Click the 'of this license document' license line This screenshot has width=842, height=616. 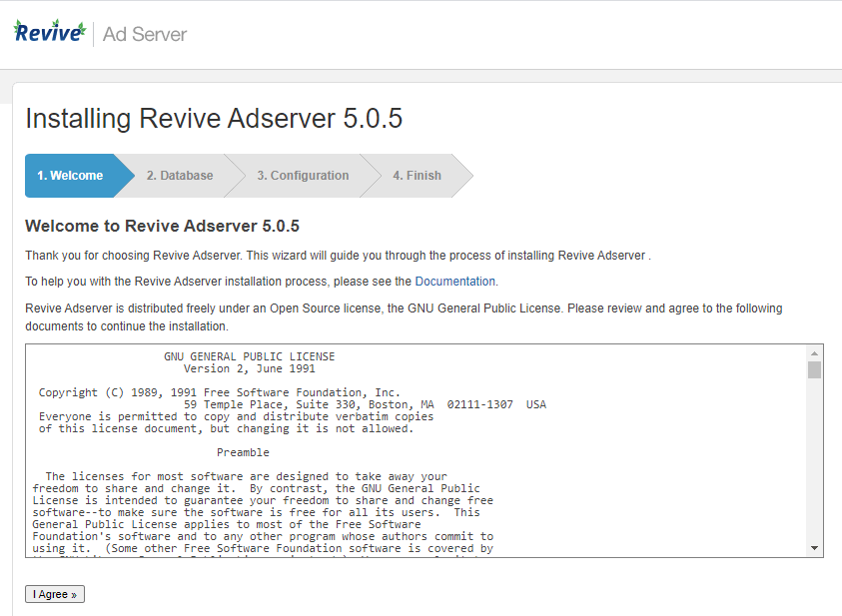point(226,428)
